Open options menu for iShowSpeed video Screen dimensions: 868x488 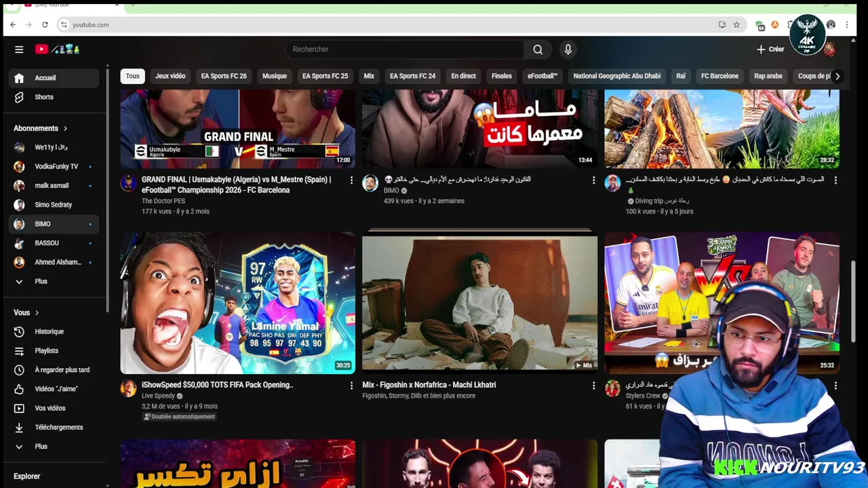[351, 386]
